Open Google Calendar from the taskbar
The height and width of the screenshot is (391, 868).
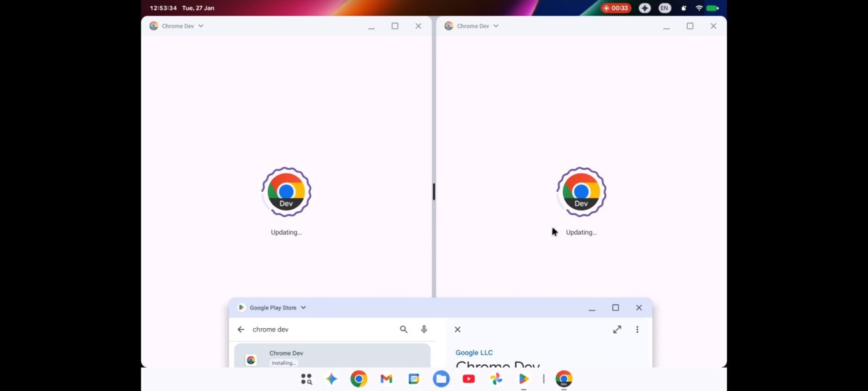coord(414,379)
